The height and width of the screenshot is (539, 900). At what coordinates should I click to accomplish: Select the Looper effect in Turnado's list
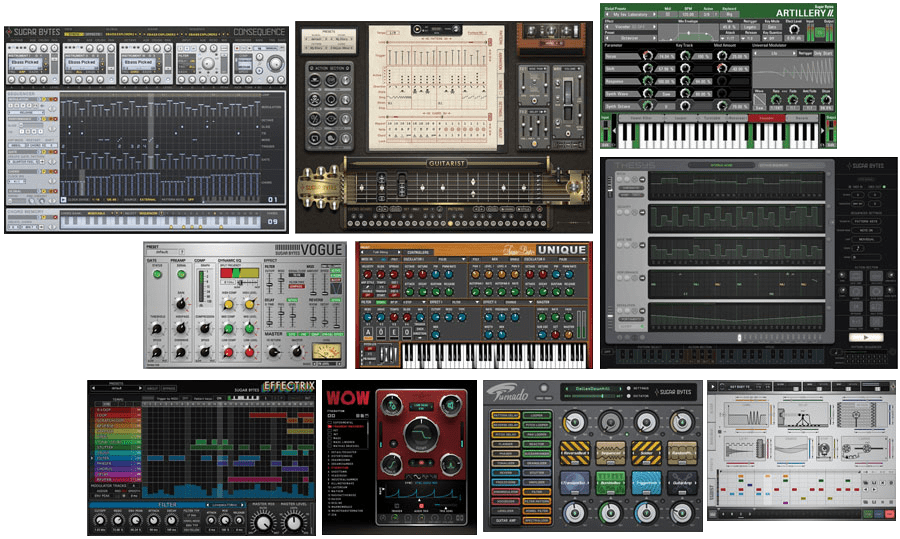(537, 414)
